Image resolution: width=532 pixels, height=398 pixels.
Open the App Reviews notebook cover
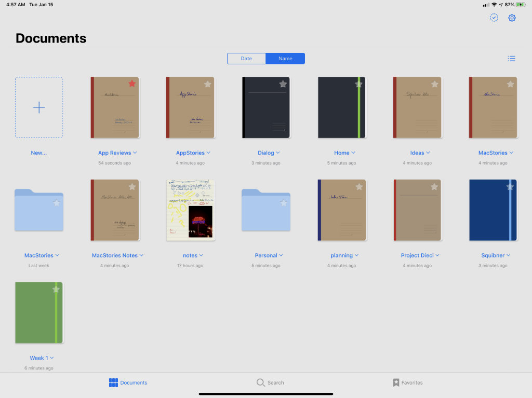coord(115,107)
